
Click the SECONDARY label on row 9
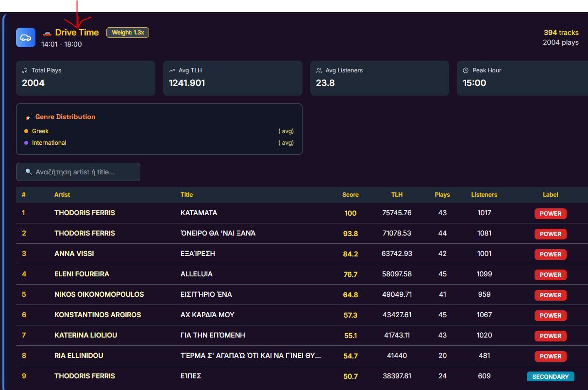[x=550, y=376]
